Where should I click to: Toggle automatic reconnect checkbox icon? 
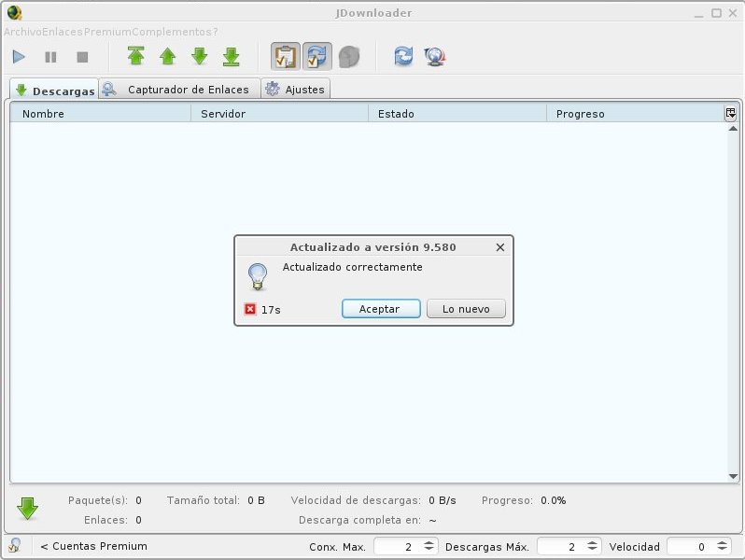pos(316,57)
